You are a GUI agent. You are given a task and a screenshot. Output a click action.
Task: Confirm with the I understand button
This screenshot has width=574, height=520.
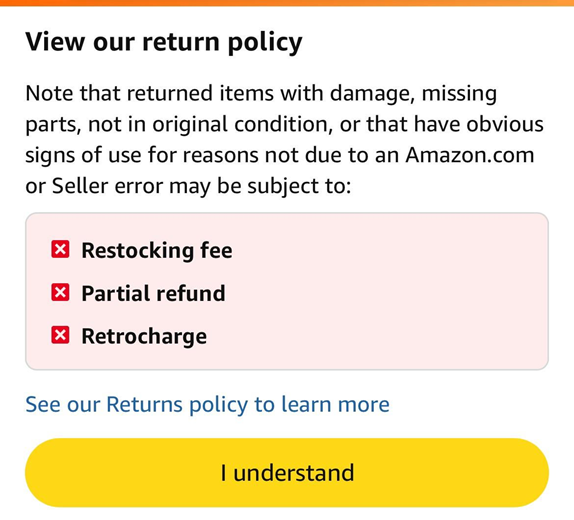(x=287, y=472)
